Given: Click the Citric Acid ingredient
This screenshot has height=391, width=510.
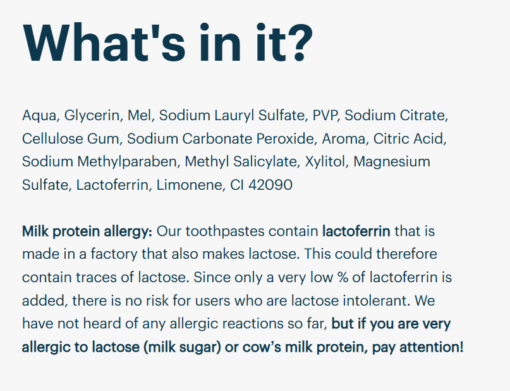Looking at the screenshot, I should pos(410,139).
